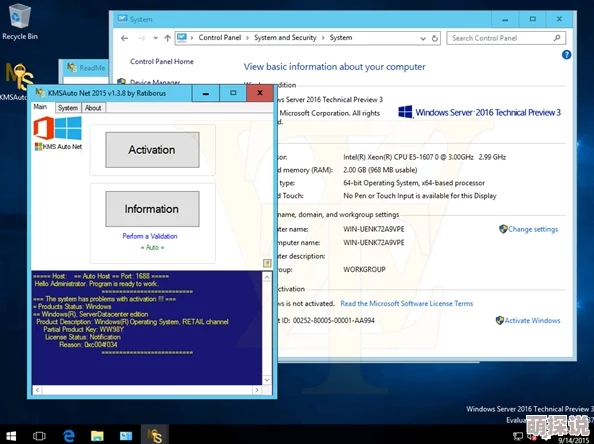Click the = Auto = mode link
Viewport: 594px width, 444px height.
click(x=152, y=247)
